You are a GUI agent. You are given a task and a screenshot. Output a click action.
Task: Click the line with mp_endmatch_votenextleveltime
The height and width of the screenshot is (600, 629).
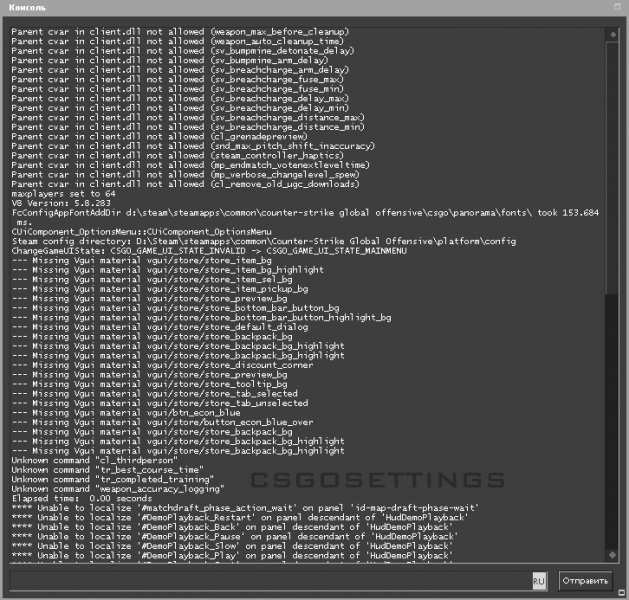191,165
